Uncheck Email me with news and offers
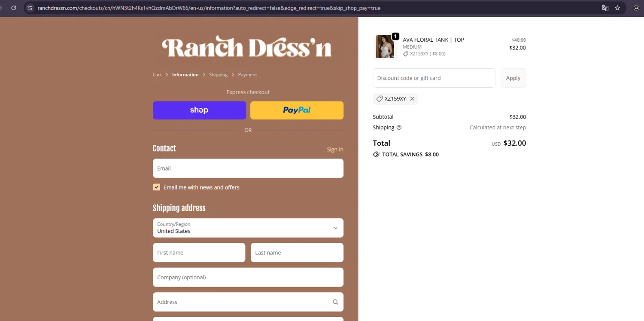This screenshot has width=644, height=321. (157, 187)
